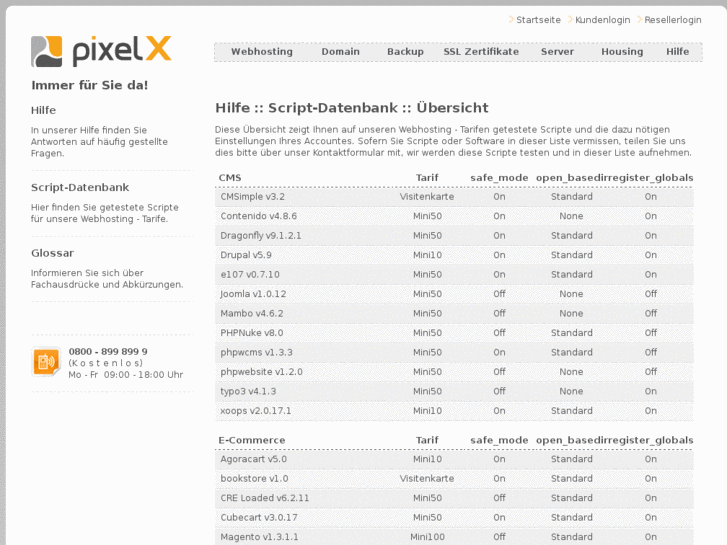Viewport: 727px width, 545px height.
Task: Open the Kundenlogin link
Action: (x=602, y=20)
